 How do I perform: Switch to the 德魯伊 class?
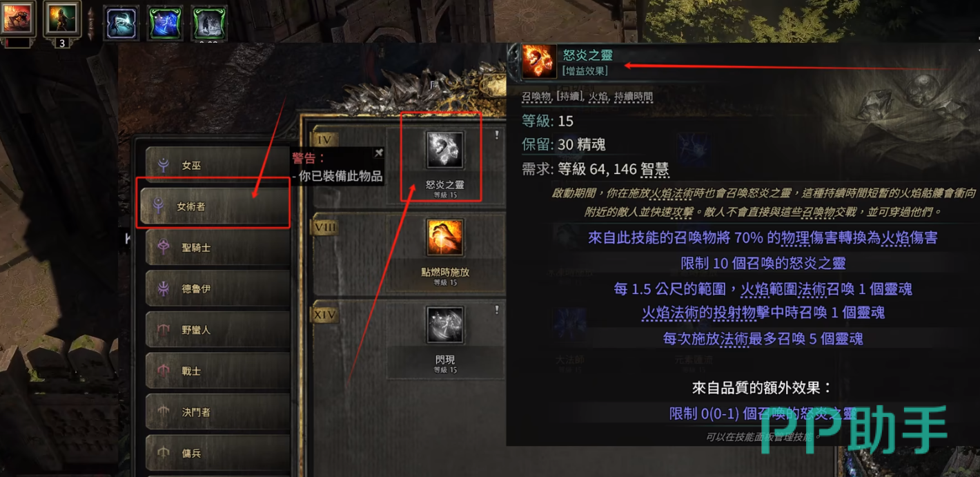[x=218, y=289]
